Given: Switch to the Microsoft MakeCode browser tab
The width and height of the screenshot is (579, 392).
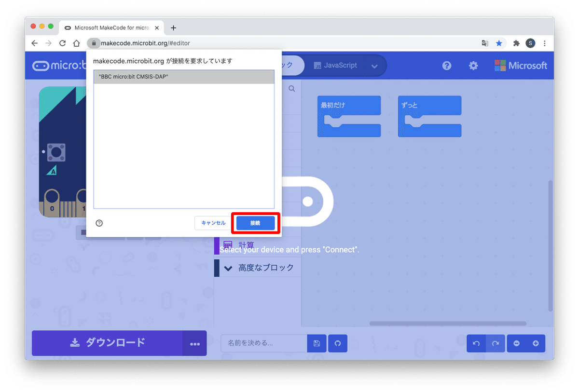Looking at the screenshot, I should tap(112, 27).
